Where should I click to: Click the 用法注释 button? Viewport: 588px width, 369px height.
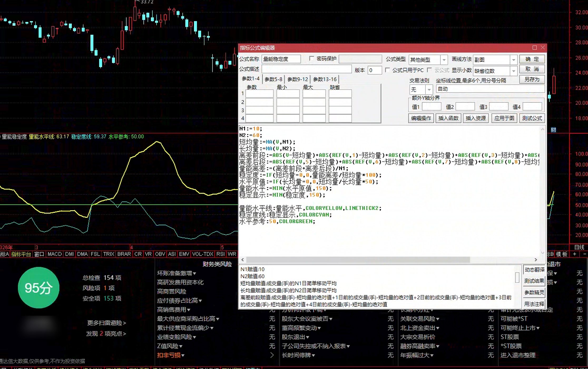coord(534,304)
